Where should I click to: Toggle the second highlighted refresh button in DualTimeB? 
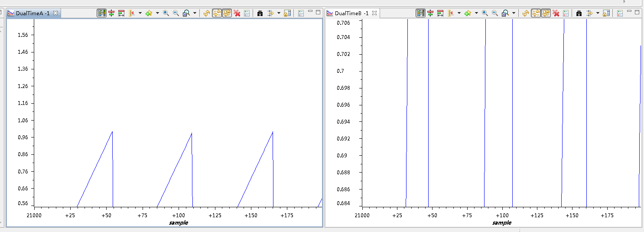click(x=546, y=13)
